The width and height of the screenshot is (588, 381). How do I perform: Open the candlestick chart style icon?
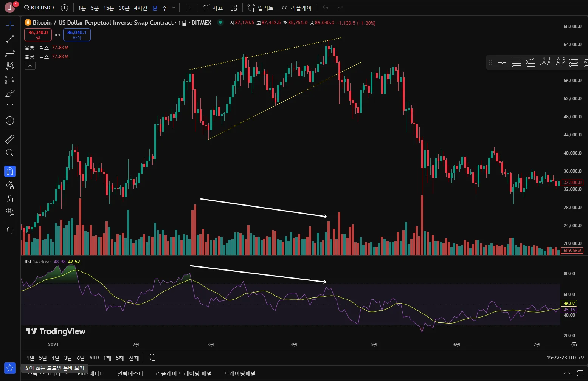[x=189, y=8]
